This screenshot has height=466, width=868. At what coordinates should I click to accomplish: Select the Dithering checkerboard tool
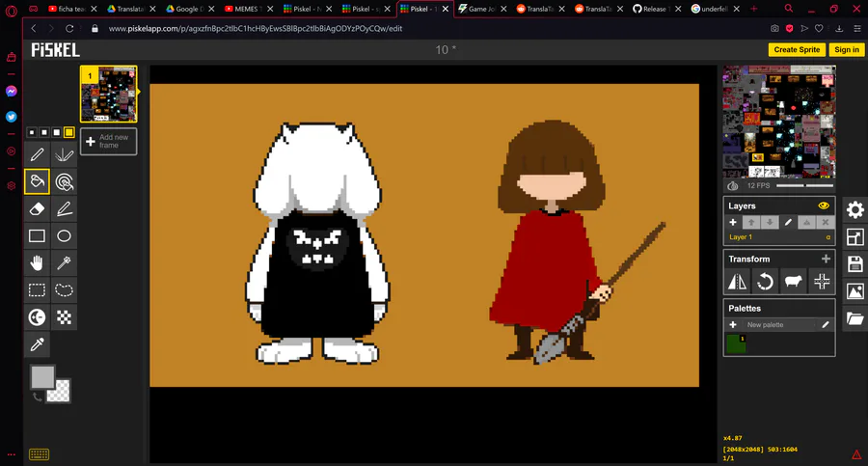[x=65, y=317]
